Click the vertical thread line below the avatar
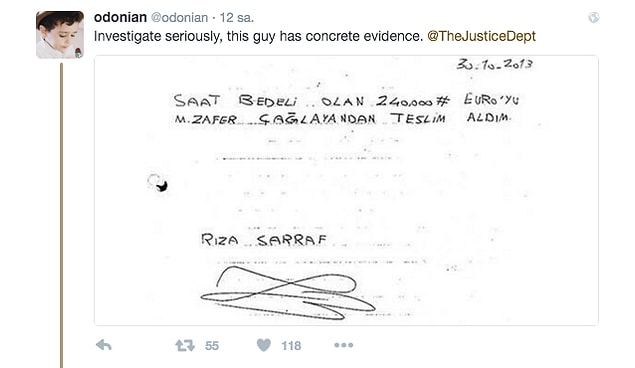 (x=62, y=215)
